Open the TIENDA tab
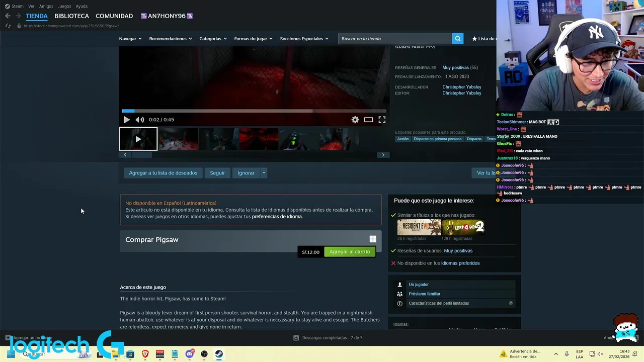This screenshot has height=362, width=644. (37, 16)
